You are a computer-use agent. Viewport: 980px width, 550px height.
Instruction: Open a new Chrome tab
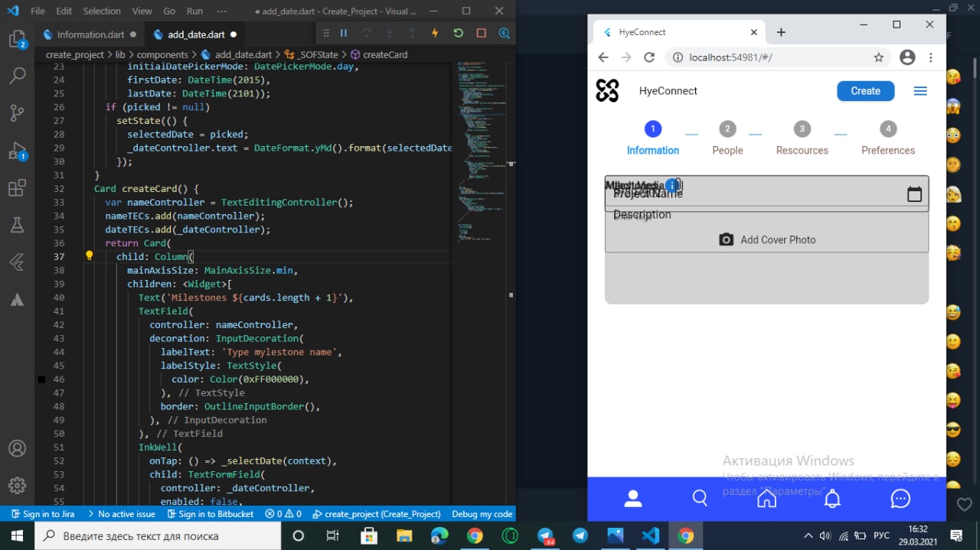pyautogui.click(x=781, y=32)
